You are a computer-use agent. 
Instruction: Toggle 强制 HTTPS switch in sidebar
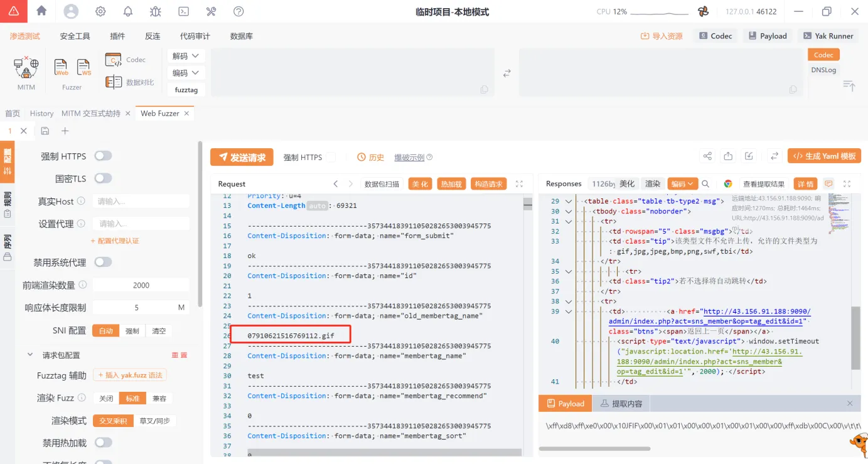[103, 156]
